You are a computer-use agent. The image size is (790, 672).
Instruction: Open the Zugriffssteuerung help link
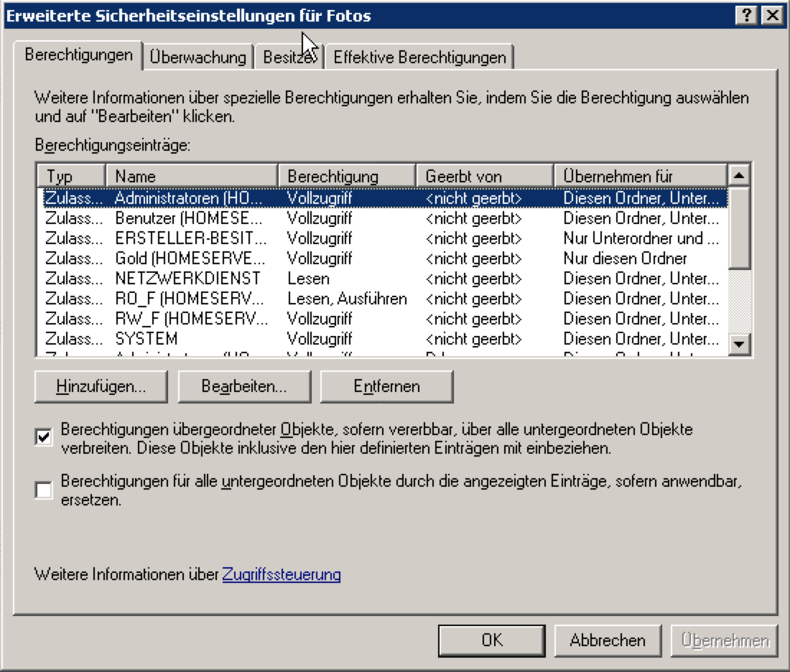pyautogui.click(x=282, y=574)
